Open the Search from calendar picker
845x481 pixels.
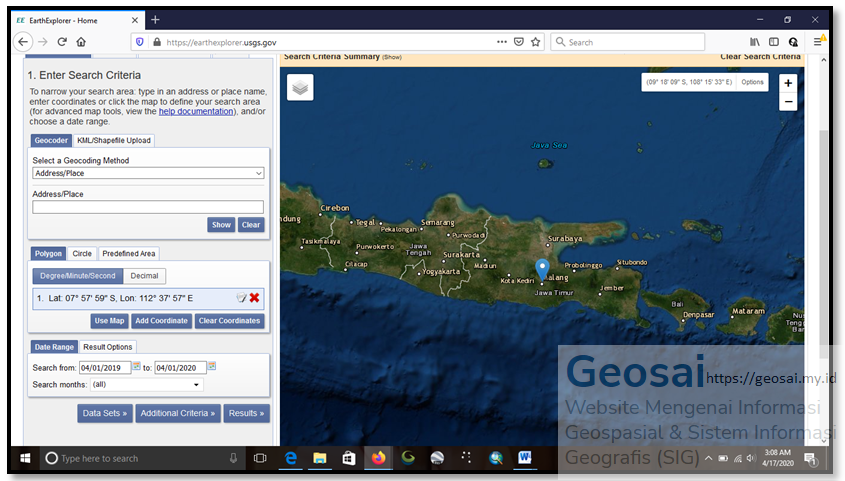pos(137,366)
